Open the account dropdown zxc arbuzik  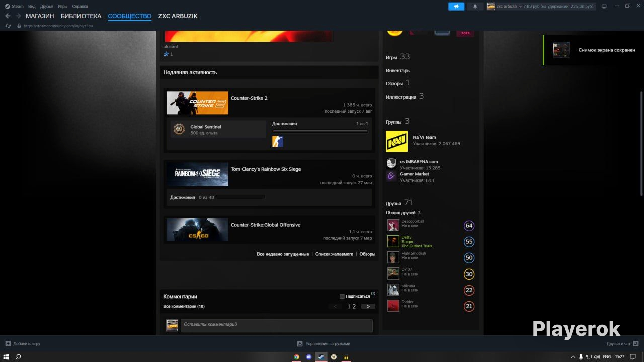coord(541,6)
